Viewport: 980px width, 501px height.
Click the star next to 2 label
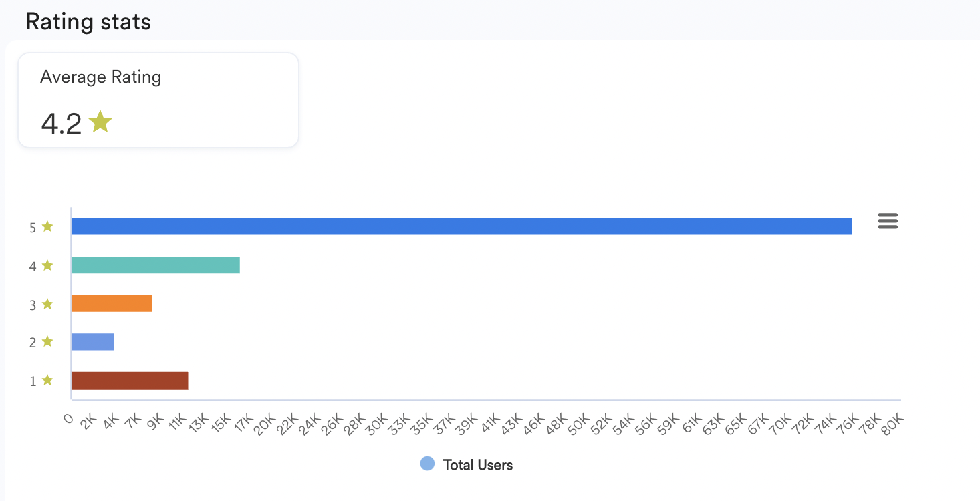(47, 342)
